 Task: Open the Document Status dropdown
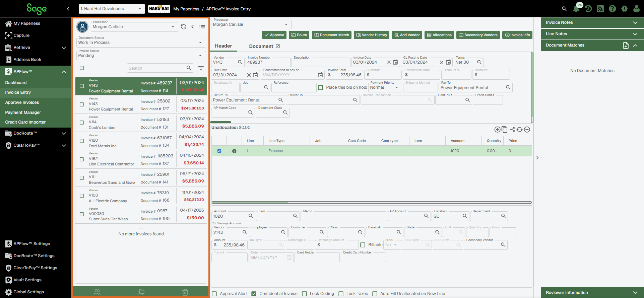141,43
